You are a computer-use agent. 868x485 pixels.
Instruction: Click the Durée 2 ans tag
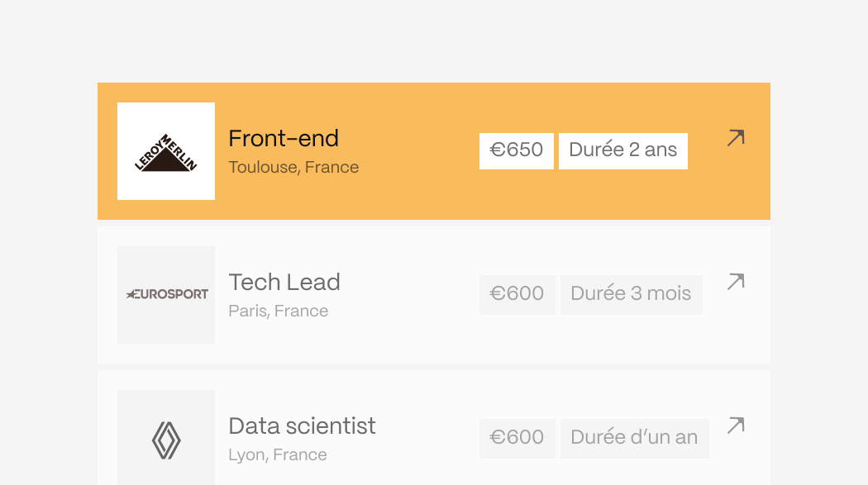click(x=623, y=151)
